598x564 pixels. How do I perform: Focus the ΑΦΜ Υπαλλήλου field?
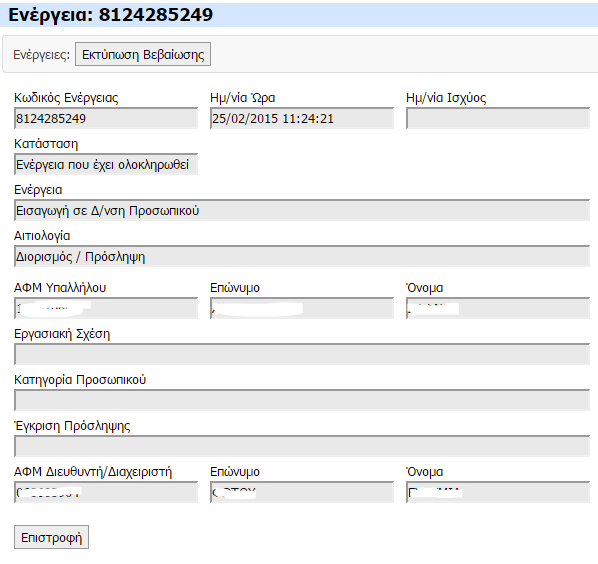[106, 308]
